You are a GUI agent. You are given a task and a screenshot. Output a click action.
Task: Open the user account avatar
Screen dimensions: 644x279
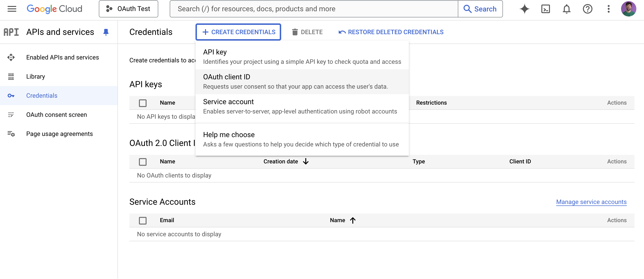[x=628, y=9]
